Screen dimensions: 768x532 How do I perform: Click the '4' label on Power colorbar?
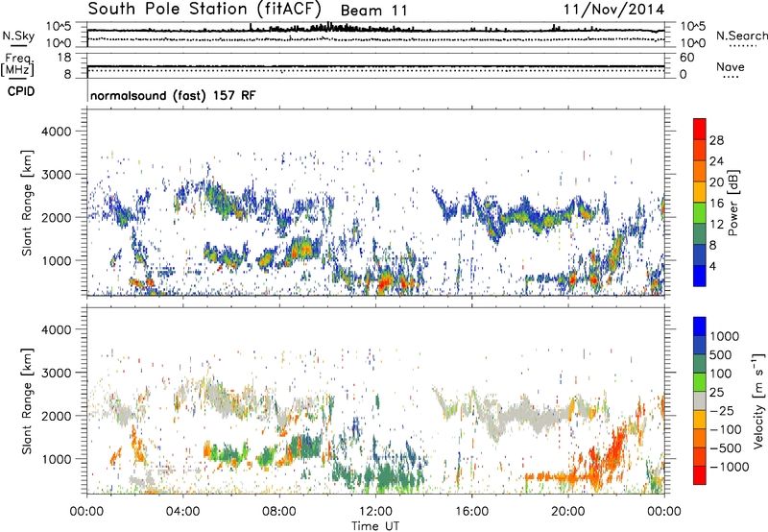(713, 266)
